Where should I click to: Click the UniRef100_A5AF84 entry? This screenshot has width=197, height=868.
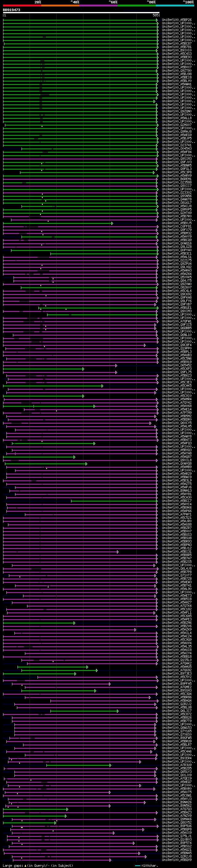pos(176,152)
